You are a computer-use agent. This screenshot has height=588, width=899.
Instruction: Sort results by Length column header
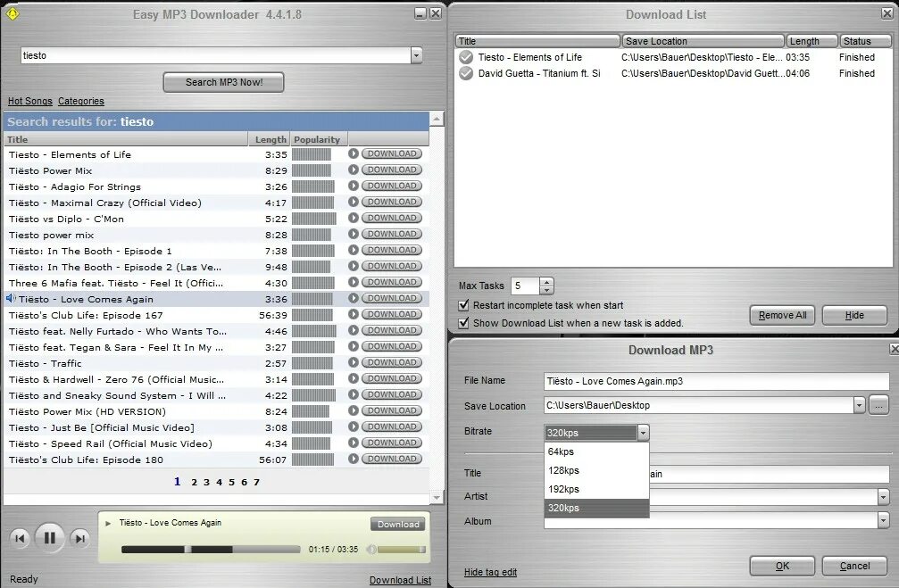pos(270,139)
